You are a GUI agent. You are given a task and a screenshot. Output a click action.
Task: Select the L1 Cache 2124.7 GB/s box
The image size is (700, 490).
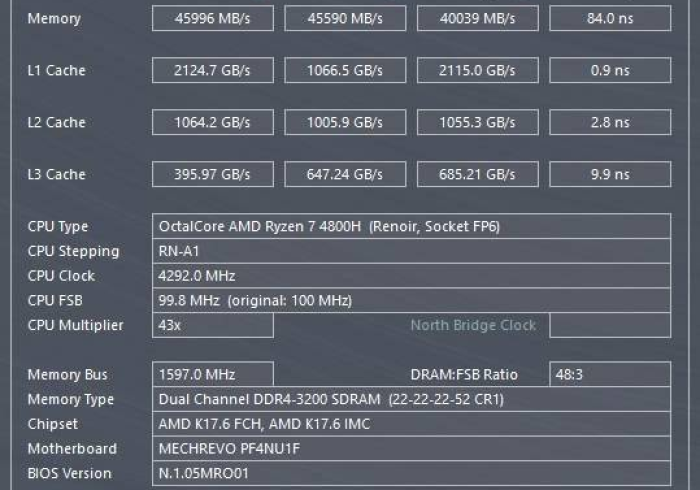click(x=212, y=70)
